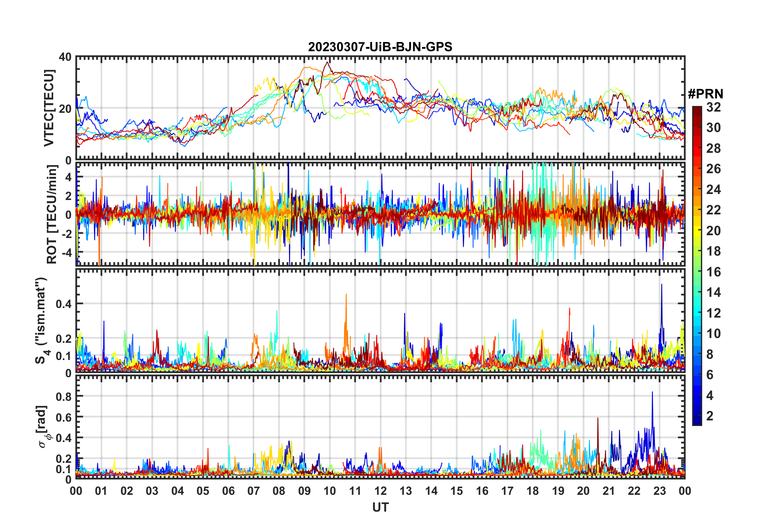Click the "0.8" tick on the σφ axis
Image resolution: width=761 pixels, height=532 pixels.
[x=64, y=396]
